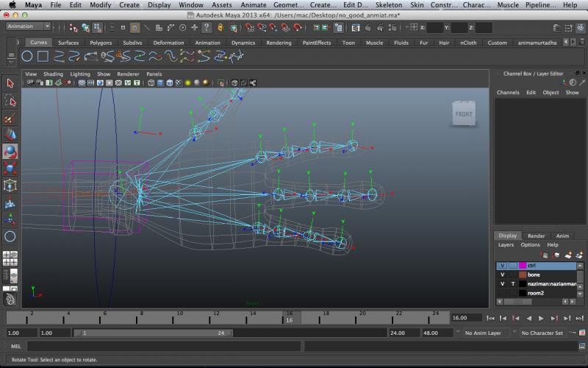
Task: Select the arrow Select tool in toolbox
Action: pos(10,83)
